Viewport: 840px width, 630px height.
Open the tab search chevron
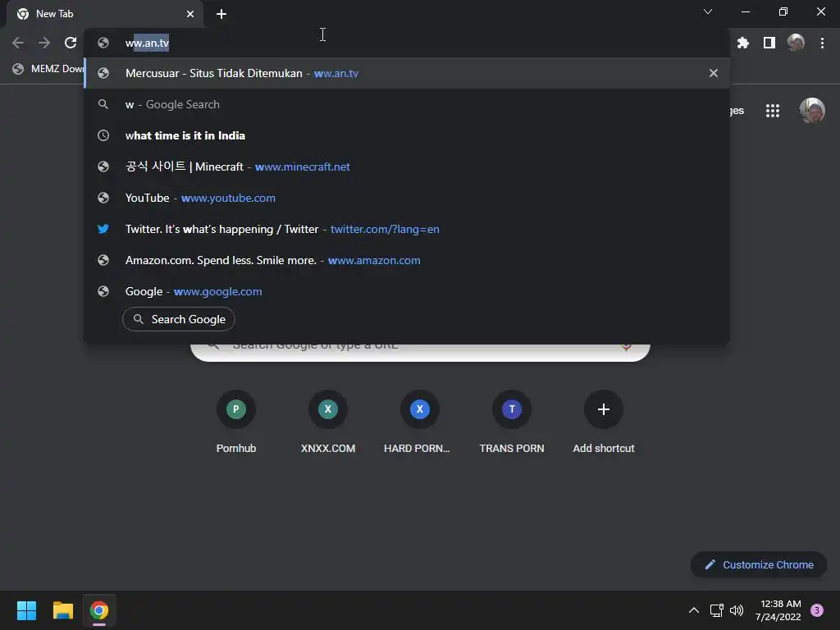pyautogui.click(x=708, y=11)
